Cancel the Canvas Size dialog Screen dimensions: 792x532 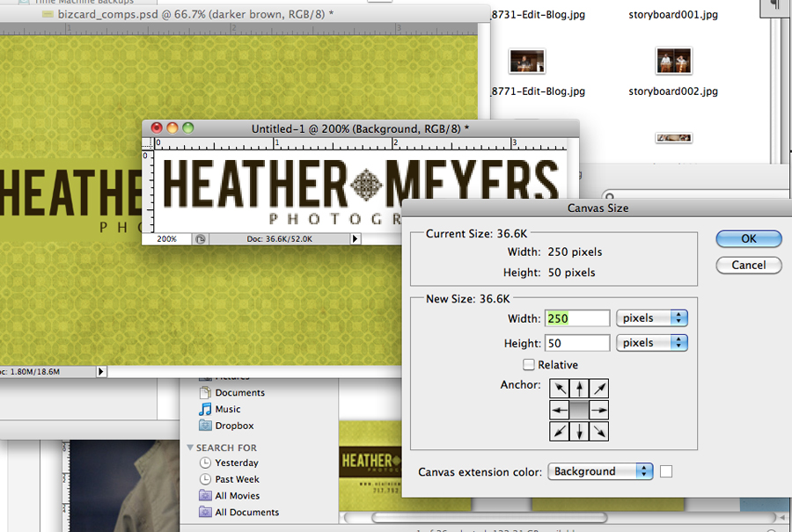click(x=749, y=265)
